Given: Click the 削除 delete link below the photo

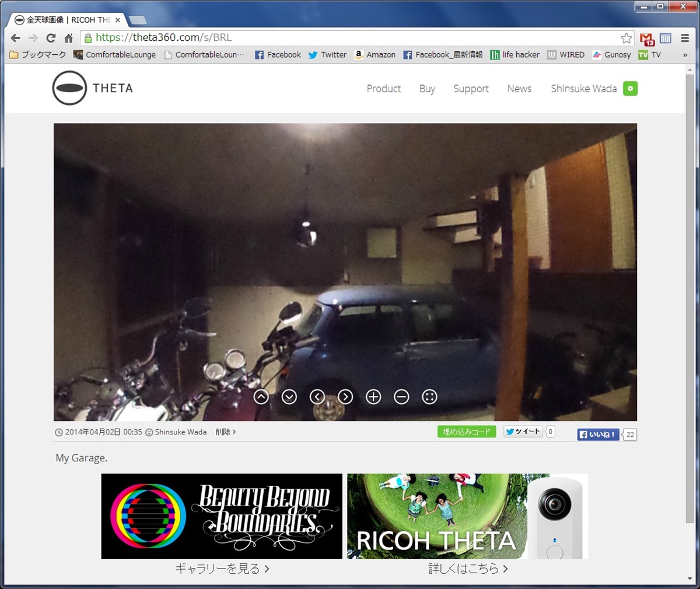Looking at the screenshot, I should click(225, 432).
